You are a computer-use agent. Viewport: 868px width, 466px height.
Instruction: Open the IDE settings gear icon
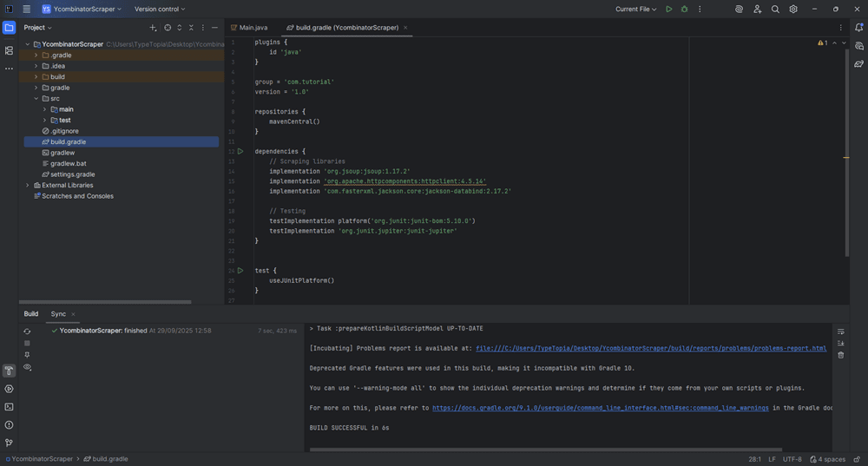[x=793, y=10]
